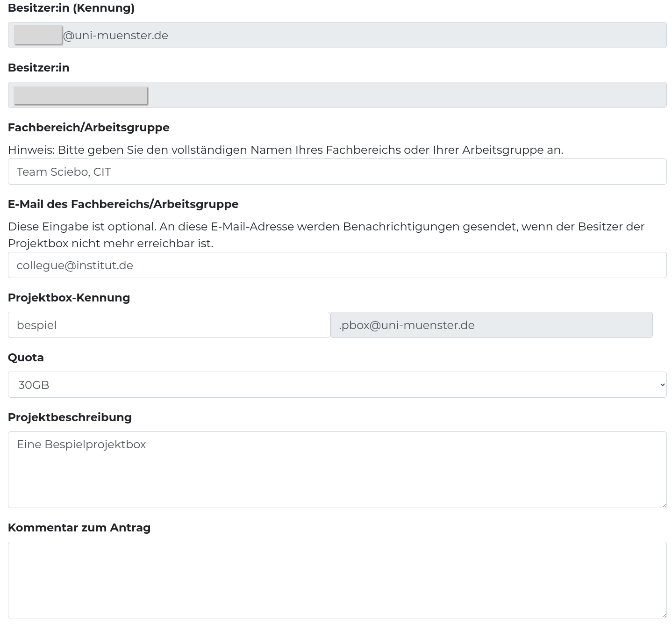Viewport: 672px width, 624px height.
Task: Click the Quota dropdown arrow chevron
Action: (x=662, y=384)
